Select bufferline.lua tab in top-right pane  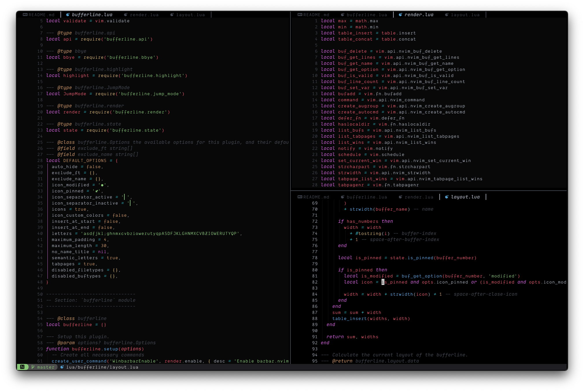click(x=366, y=15)
